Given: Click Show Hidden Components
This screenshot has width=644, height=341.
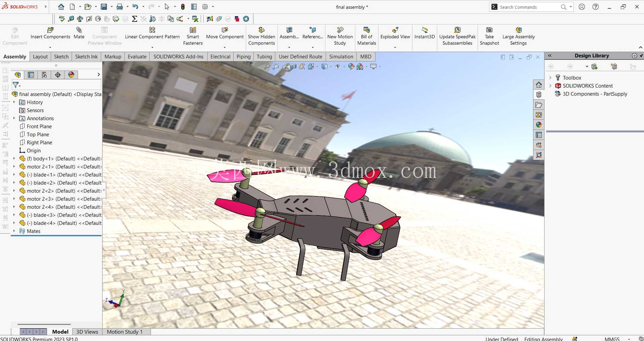Looking at the screenshot, I should (261, 36).
